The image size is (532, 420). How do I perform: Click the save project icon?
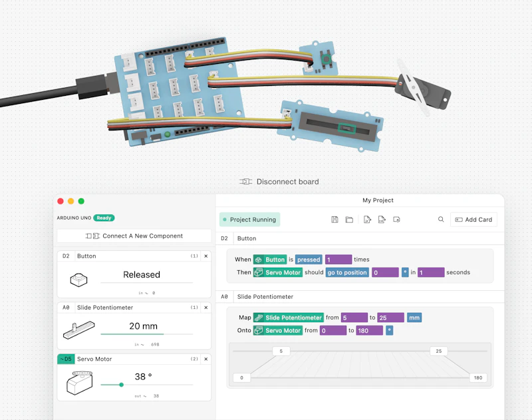click(334, 220)
